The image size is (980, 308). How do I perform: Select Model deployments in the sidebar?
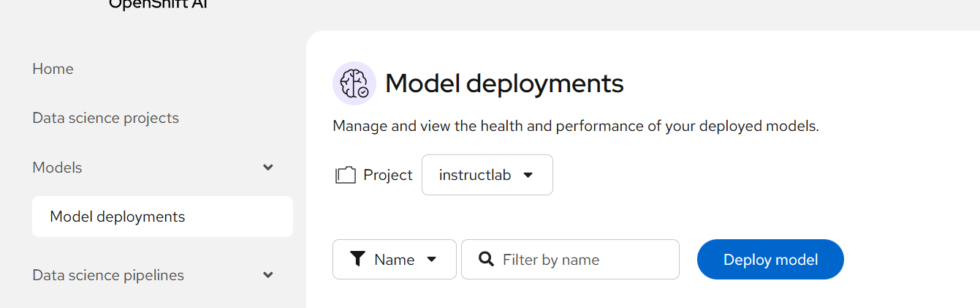coord(118,217)
